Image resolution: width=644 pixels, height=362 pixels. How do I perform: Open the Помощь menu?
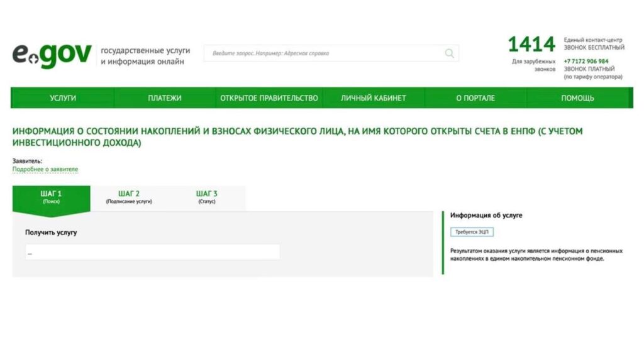[577, 98]
